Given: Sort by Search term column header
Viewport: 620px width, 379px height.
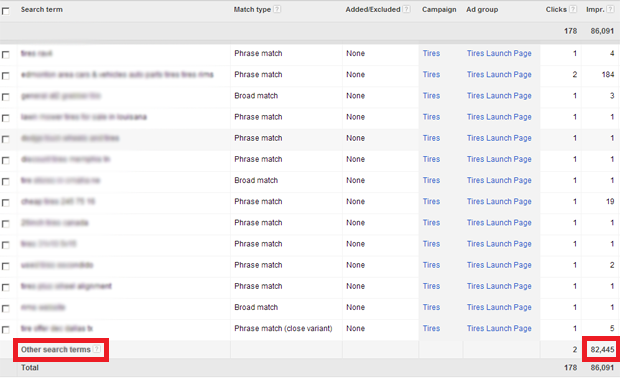Looking at the screenshot, I should click(x=42, y=9).
